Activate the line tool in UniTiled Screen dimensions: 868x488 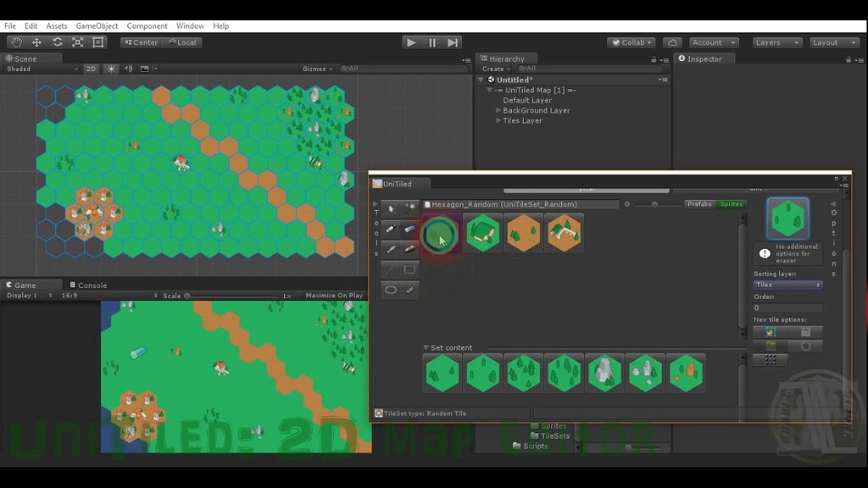[391, 271]
